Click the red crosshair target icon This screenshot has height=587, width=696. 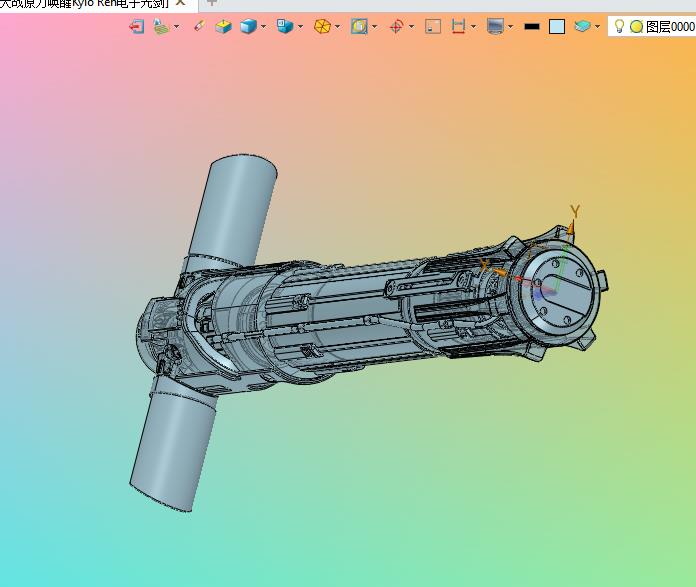click(x=396, y=27)
